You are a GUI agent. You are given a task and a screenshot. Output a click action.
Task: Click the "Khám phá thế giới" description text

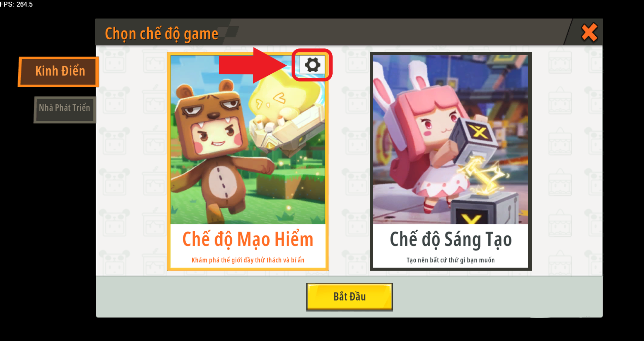click(x=248, y=260)
